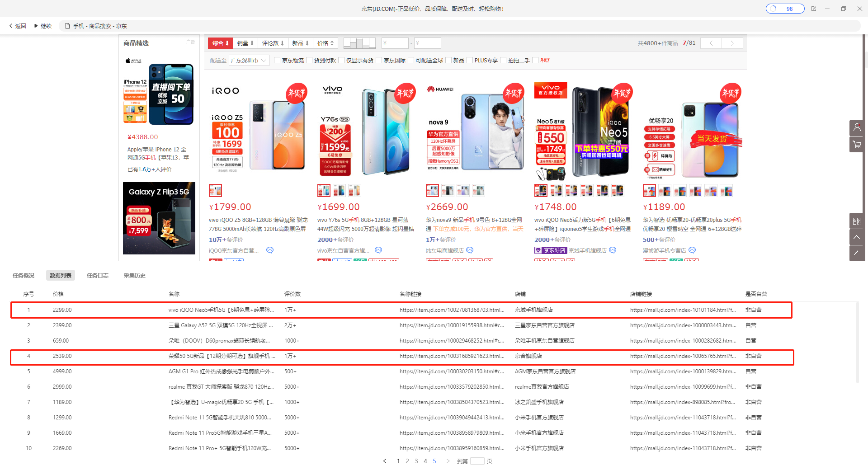Image resolution: width=868 pixels, height=470 pixels.
Task: Click the Redmi Note 11 Pro+ name cell
Action: [220, 448]
